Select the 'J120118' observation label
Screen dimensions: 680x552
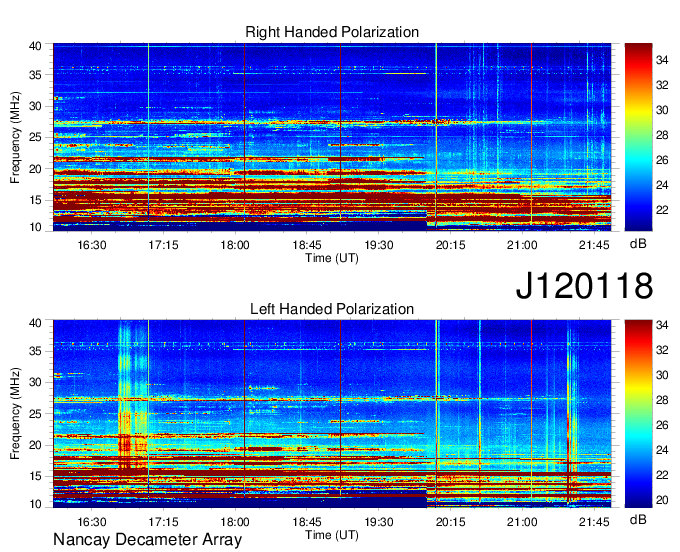coord(584,285)
